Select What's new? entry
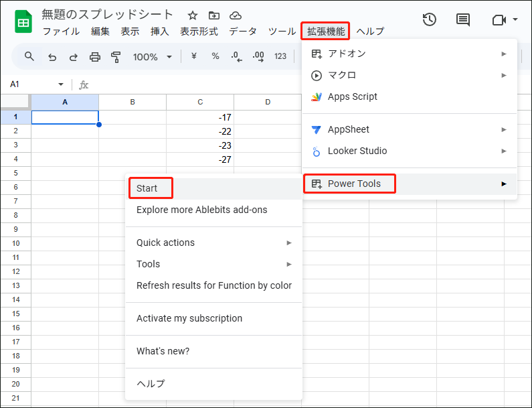The width and height of the screenshot is (532, 408). click(213, 351)
